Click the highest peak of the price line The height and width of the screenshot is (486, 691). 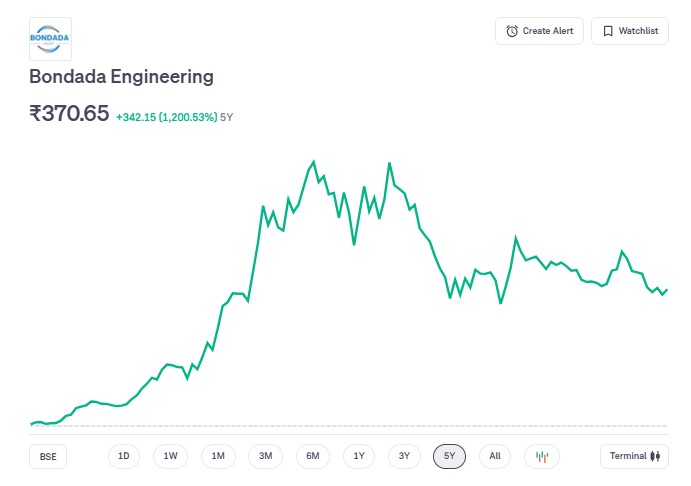(x=314, y=161)
